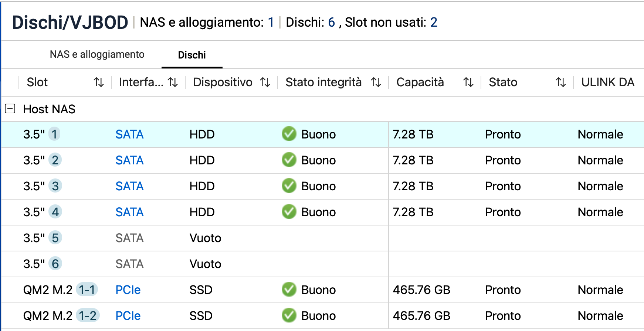
Task: Click the Dischi count number 6
Action: point(331,23)
